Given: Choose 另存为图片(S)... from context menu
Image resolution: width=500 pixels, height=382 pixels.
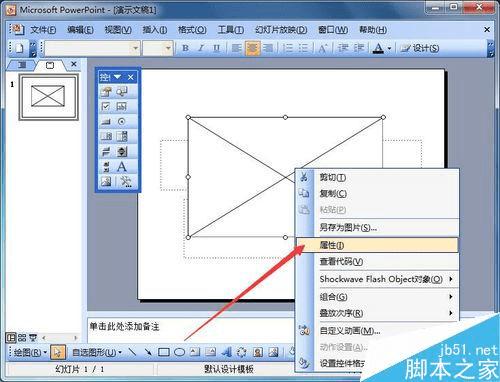Looking at the screenshot, I should tap(378, 227).
